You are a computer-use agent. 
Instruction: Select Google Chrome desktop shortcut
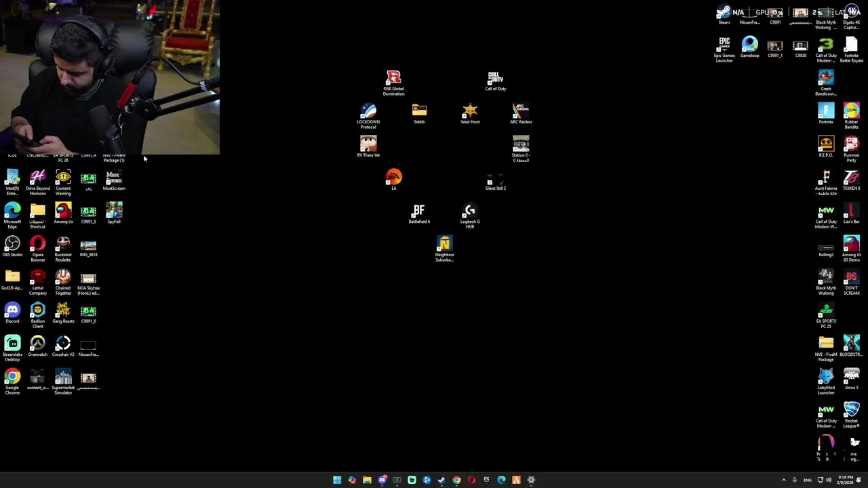coord(12,382)
